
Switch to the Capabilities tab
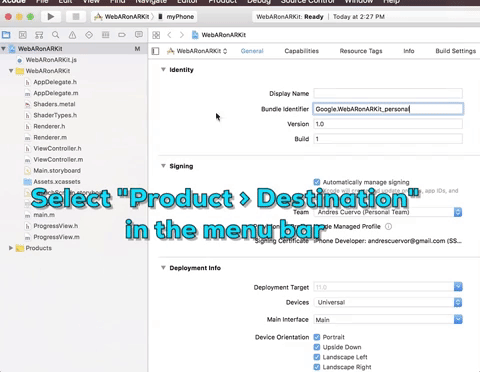click(302, 51)
